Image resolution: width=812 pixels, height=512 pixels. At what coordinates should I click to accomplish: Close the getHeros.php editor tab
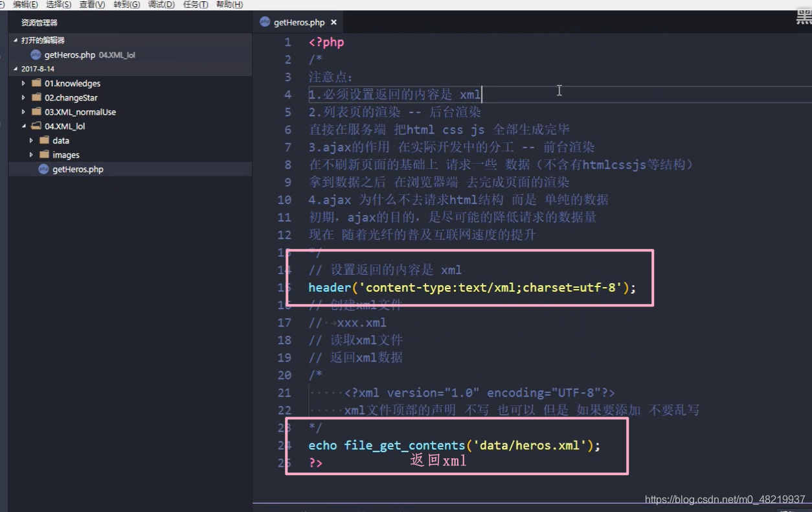tap(333, 22)
